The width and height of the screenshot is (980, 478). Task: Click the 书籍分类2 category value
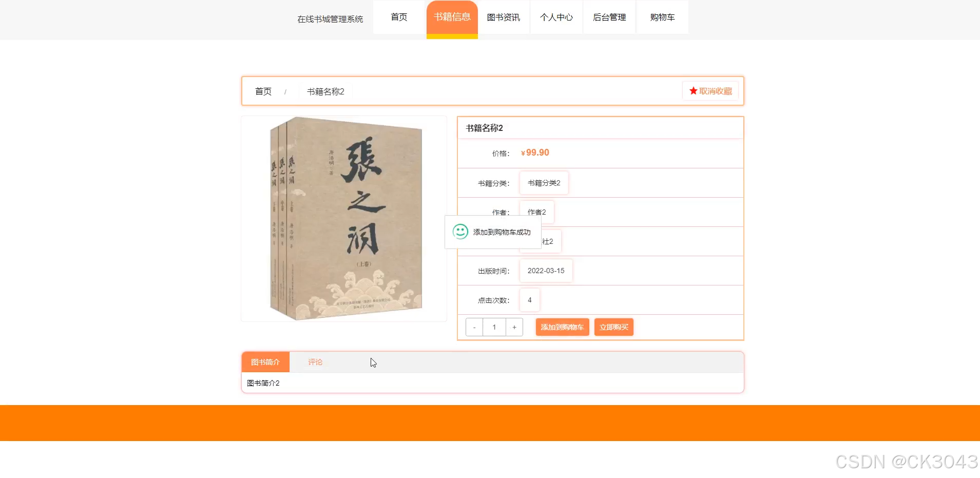(544, 183)
